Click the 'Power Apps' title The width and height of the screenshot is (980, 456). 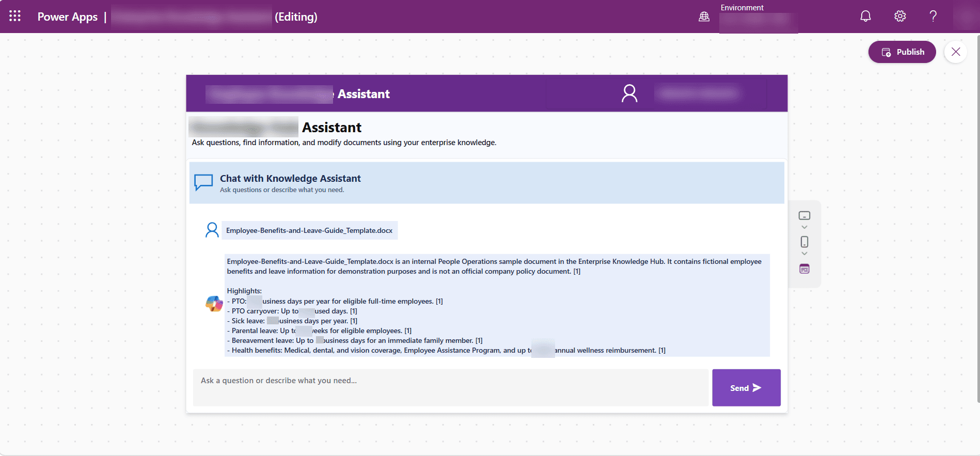point(68,17)
